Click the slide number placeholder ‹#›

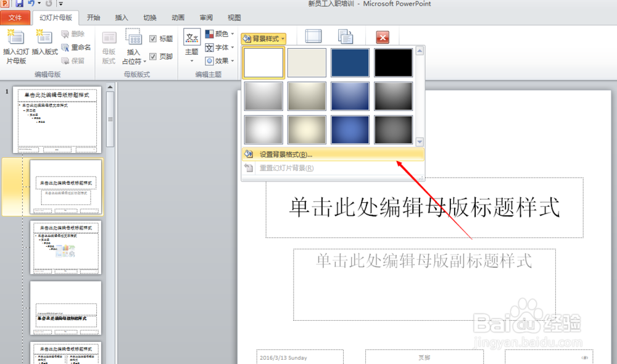(x=549, y=357)
